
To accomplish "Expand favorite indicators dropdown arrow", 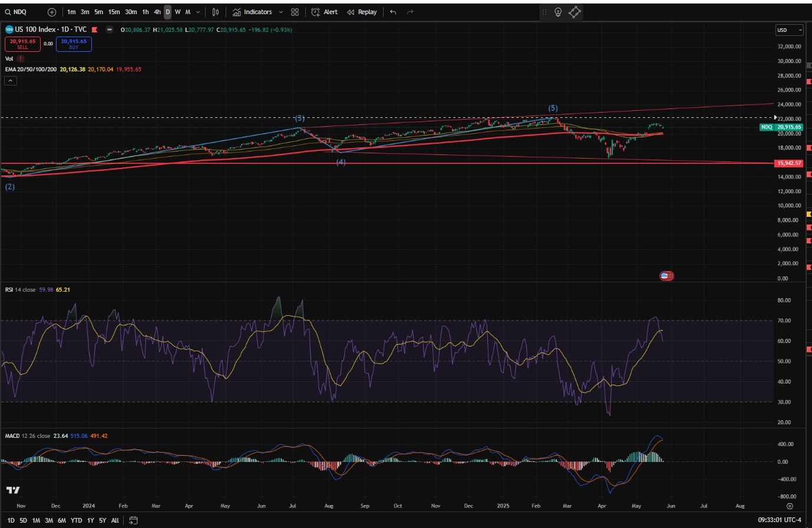I will 280,12.
